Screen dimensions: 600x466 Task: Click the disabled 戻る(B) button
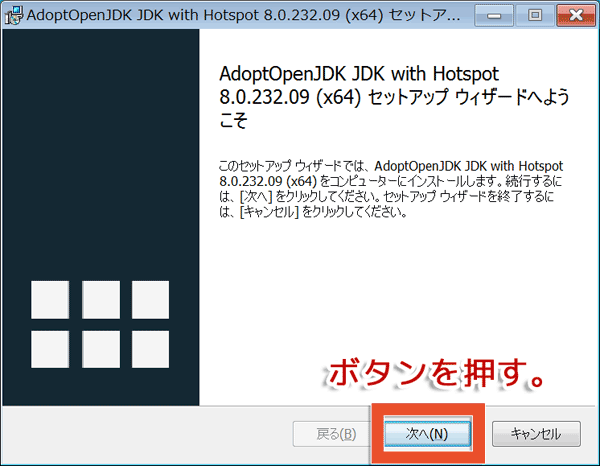tap(332, 434)
